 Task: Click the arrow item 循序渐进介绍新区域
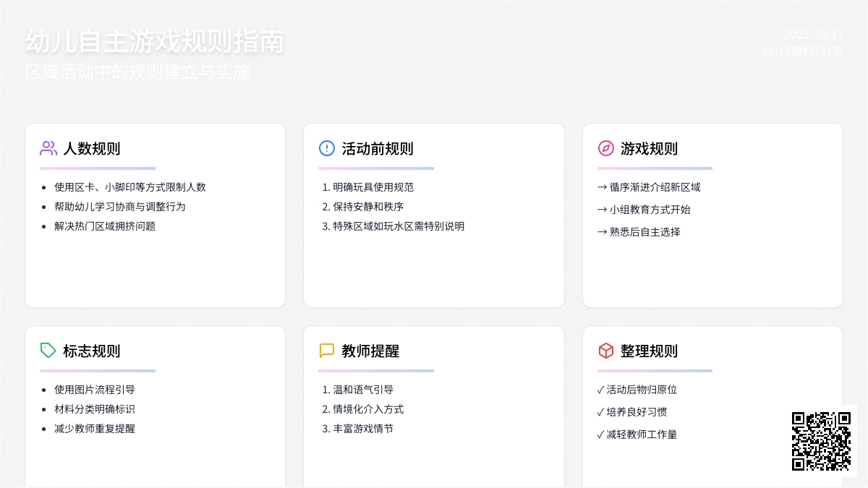pyautogui.click(x=655, y=187)
